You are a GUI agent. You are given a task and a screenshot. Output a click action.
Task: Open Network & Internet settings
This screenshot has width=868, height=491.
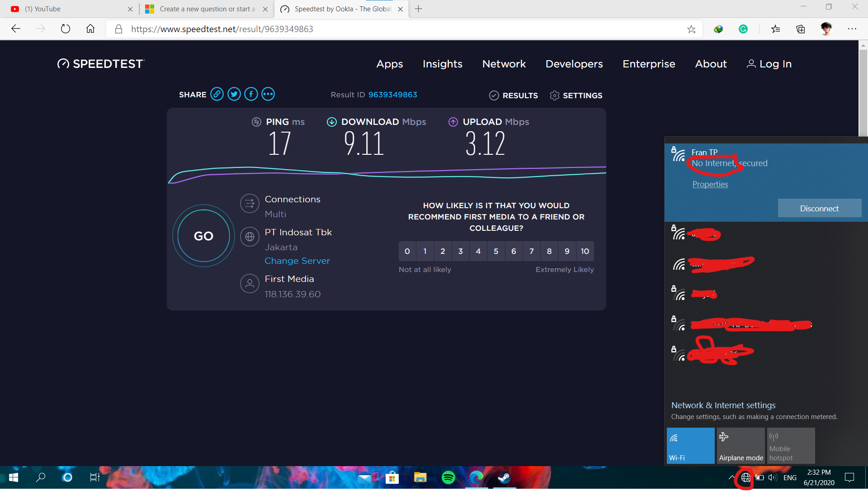click(723, 405)
